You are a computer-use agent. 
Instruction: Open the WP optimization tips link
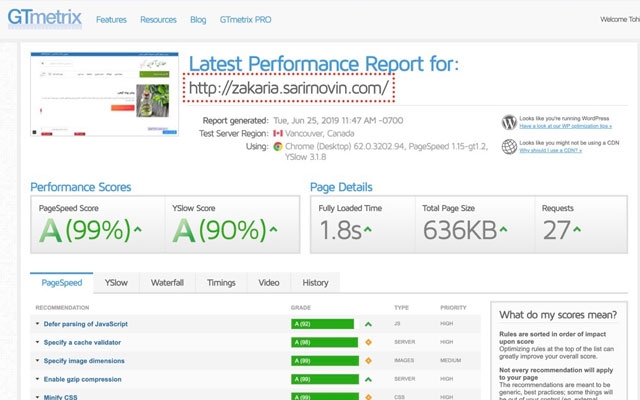pyautogui.click(x=565, y=126)
